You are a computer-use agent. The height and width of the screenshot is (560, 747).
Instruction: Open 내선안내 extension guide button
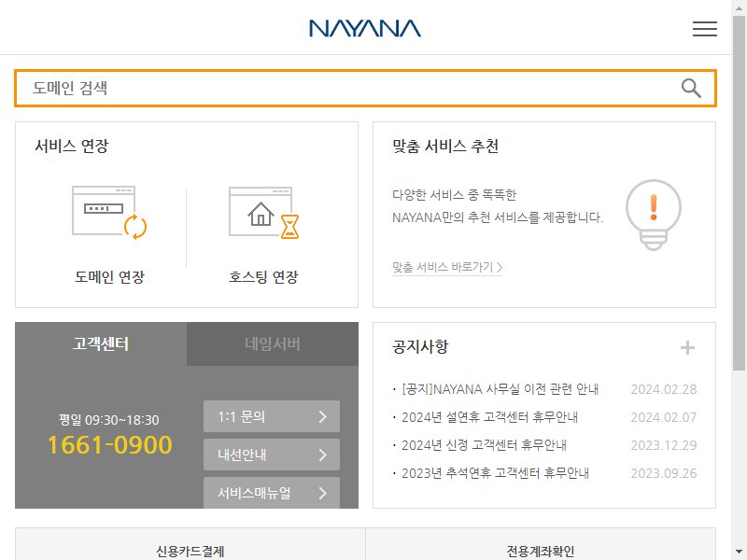coord(272,455)
